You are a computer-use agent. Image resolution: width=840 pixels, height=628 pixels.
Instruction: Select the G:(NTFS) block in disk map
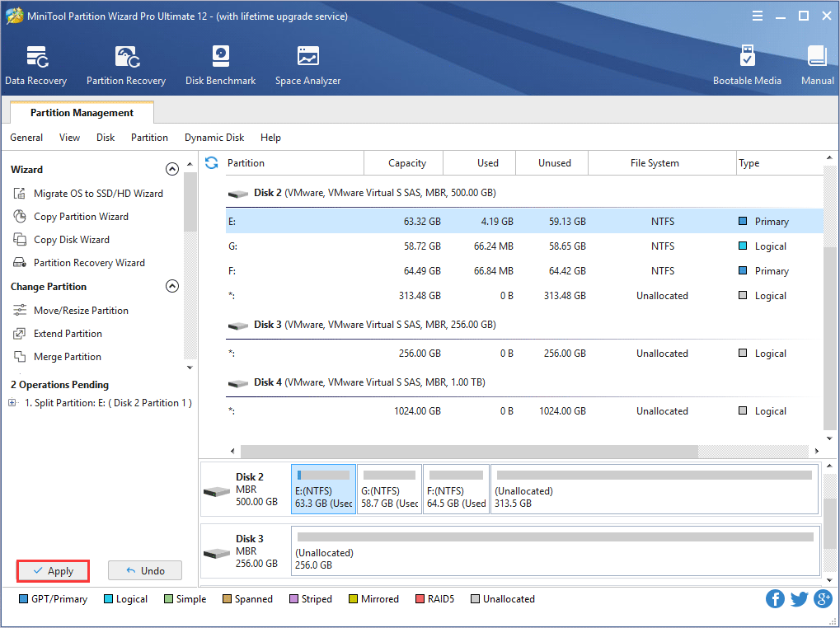[x=389, y=490]
